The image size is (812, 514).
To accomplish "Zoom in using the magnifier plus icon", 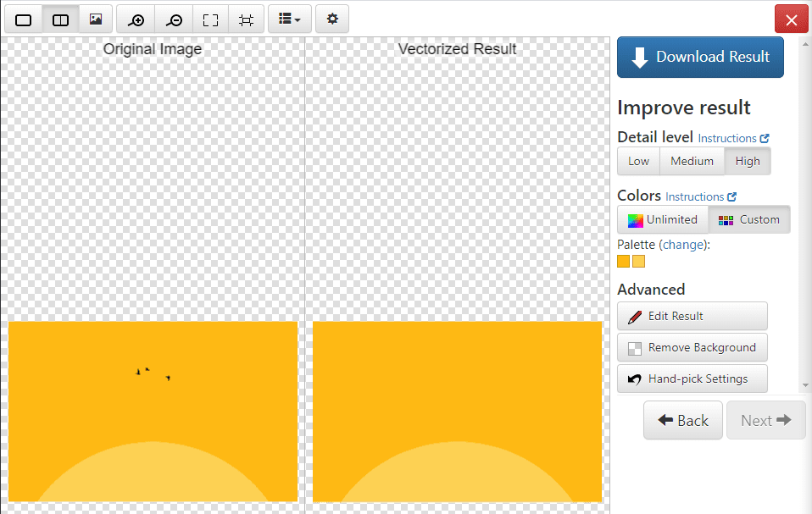I will 136,19.
